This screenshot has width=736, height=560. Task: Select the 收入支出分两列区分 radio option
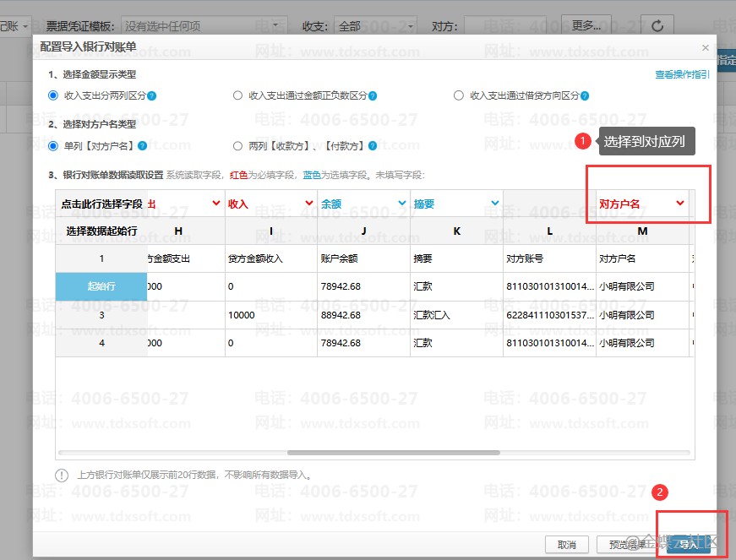click(53, 95)
